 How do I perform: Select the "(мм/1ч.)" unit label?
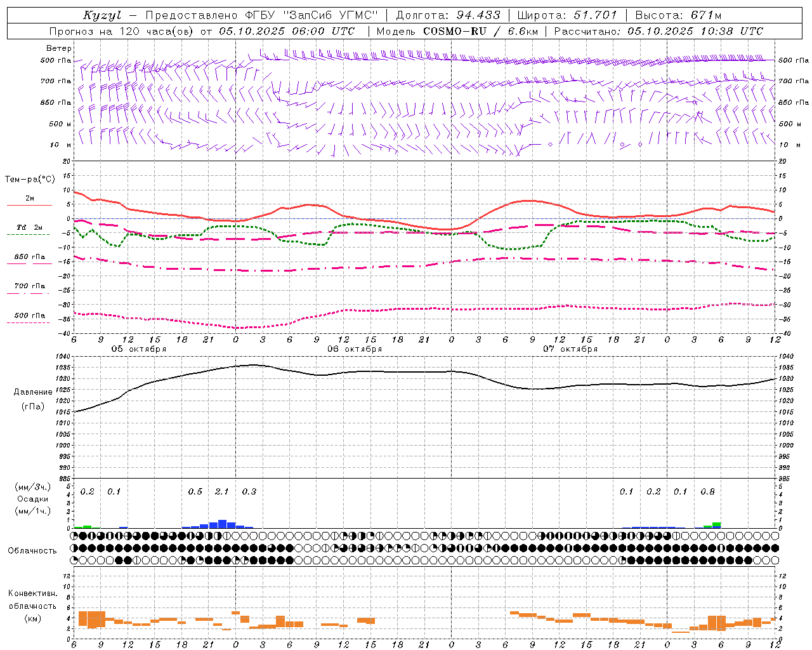[x=33, y=511]
